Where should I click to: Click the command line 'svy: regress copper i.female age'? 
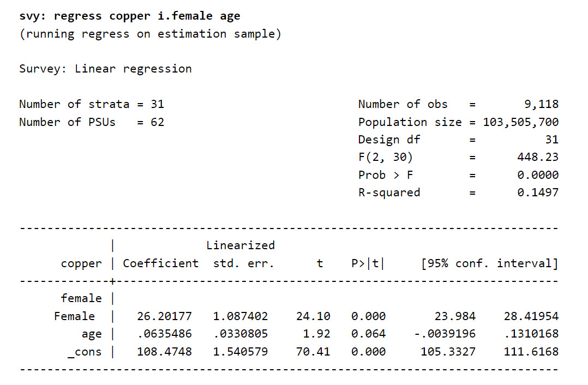click(129, 16)
